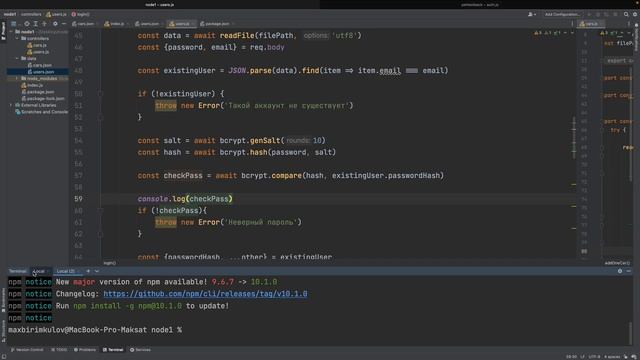This screenshot has height=360, width=640.
Task: Toggle Terminal tool window button
Action: click(x=113, y=350)
